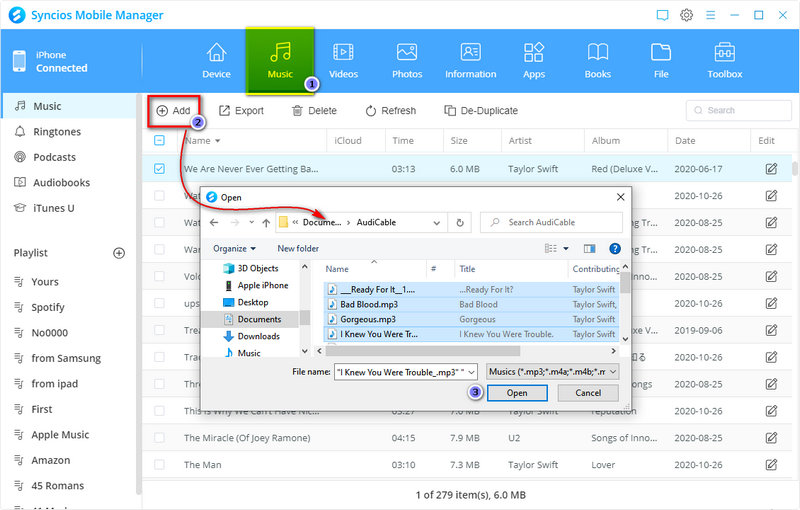This screenshot has width=800, height=510.
Task: Sort the list by Name column dropdown
Action: [x=217, y=141]
